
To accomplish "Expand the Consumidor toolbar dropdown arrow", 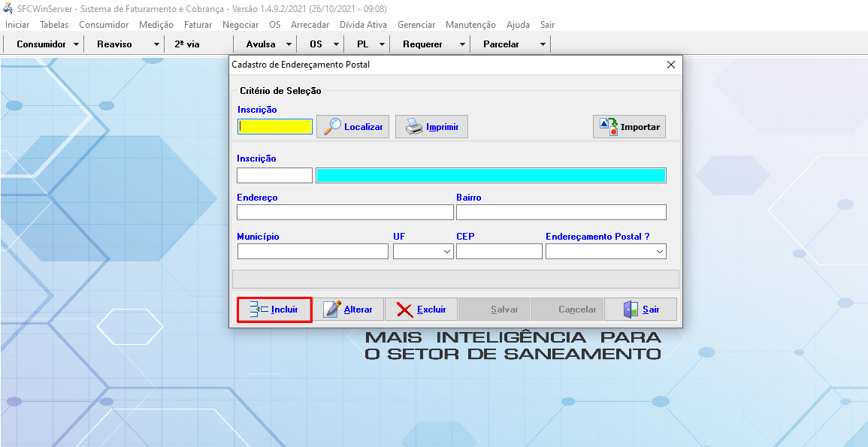I will pyautogui.click(x=77, y=44).
